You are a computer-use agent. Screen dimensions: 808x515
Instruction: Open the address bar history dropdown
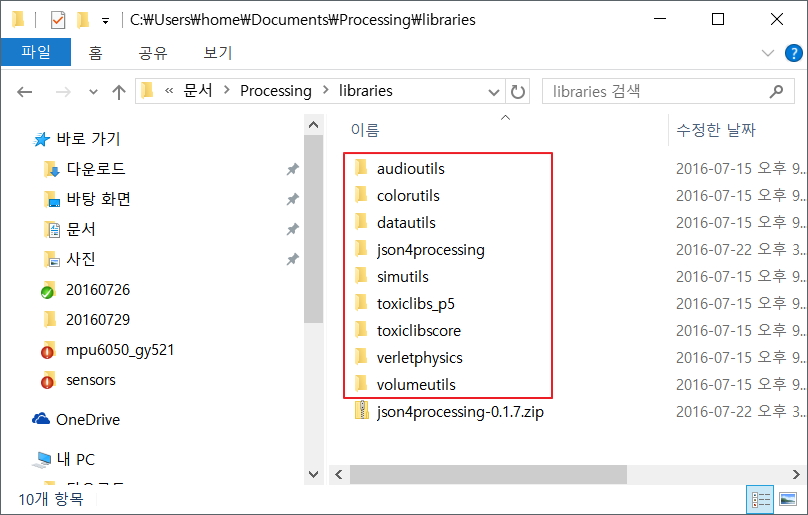pyautogui.click(x=494, y=92)
